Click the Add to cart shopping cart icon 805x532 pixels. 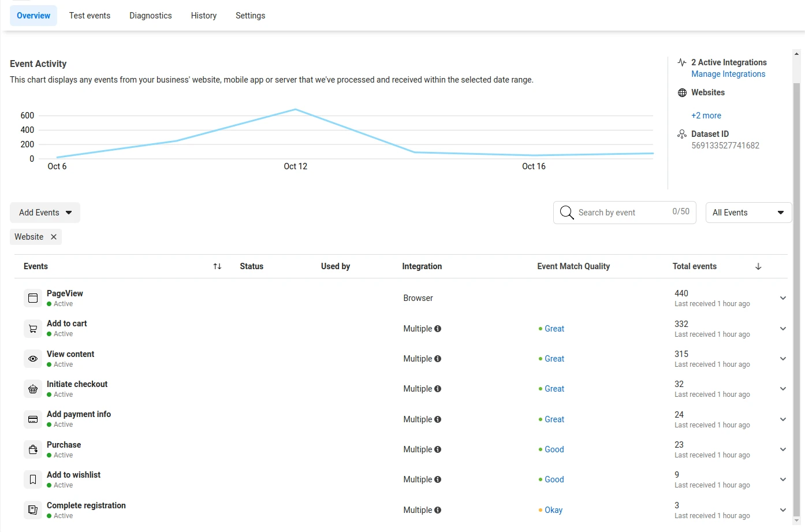(33, 329)
